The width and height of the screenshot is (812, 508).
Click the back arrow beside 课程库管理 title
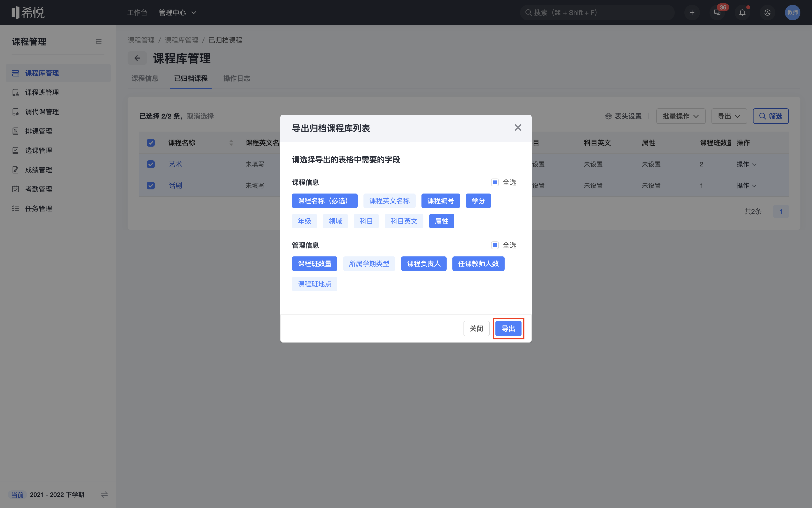[137, 58]
